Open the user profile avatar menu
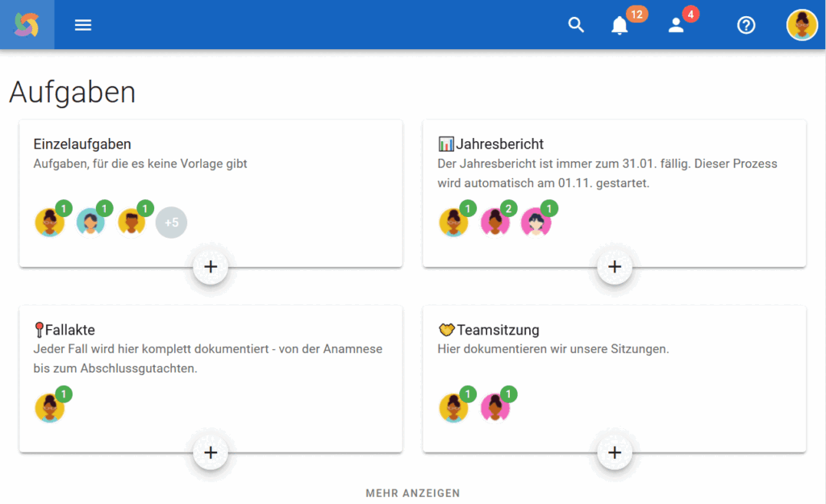 802,25
